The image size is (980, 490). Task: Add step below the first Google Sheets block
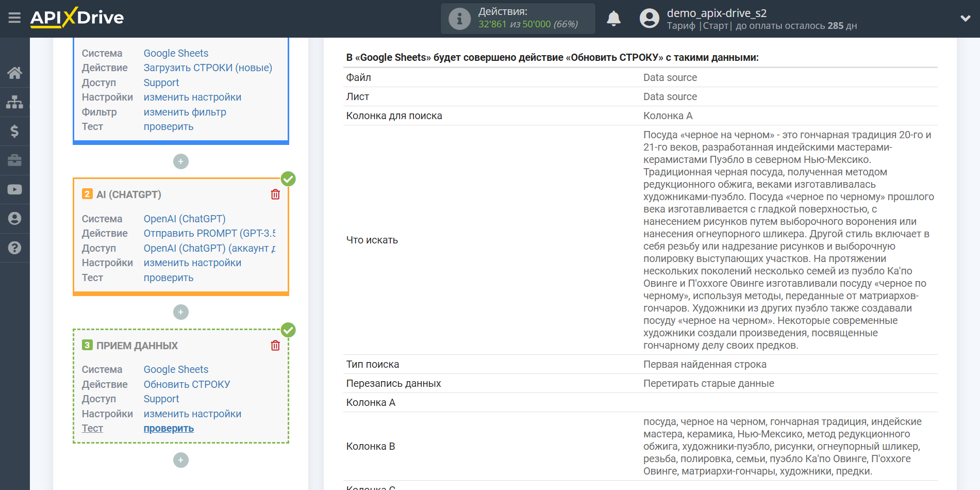click(x=181, y=161)
